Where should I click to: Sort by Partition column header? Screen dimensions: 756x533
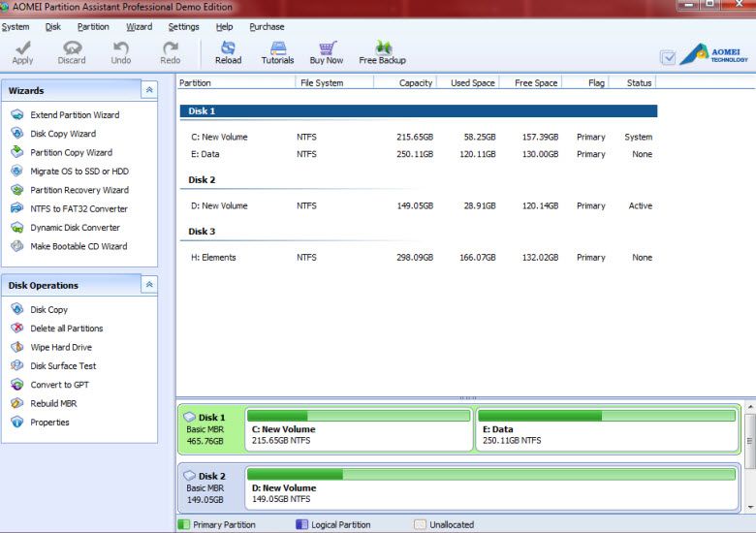[x=236, y=83]
